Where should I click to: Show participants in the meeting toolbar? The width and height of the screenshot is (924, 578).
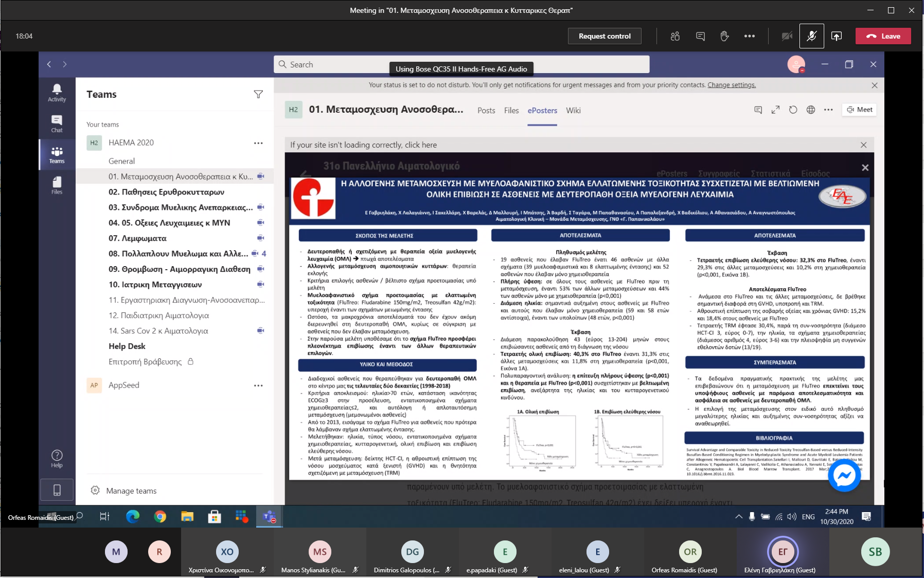tap(675, 36)
